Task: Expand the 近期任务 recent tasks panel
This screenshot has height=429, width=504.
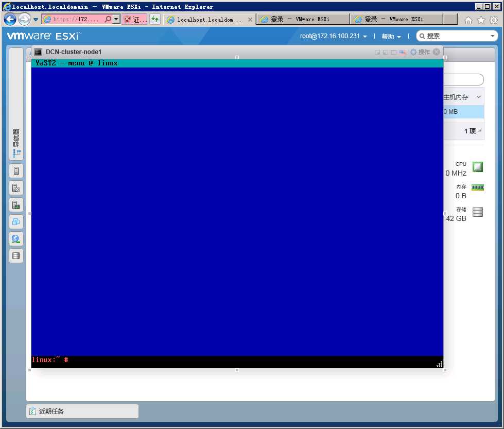Action: (82, 411)
